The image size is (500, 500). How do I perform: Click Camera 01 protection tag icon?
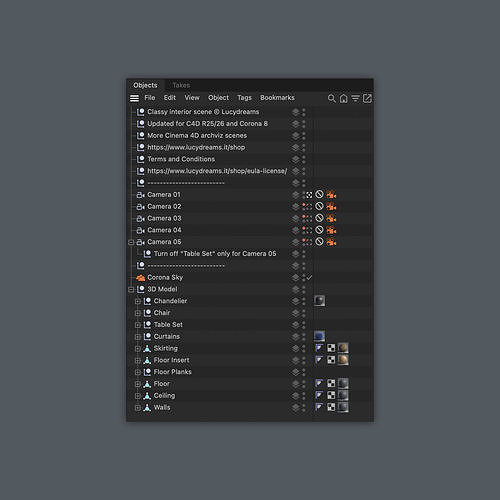[x=319, y=194]
